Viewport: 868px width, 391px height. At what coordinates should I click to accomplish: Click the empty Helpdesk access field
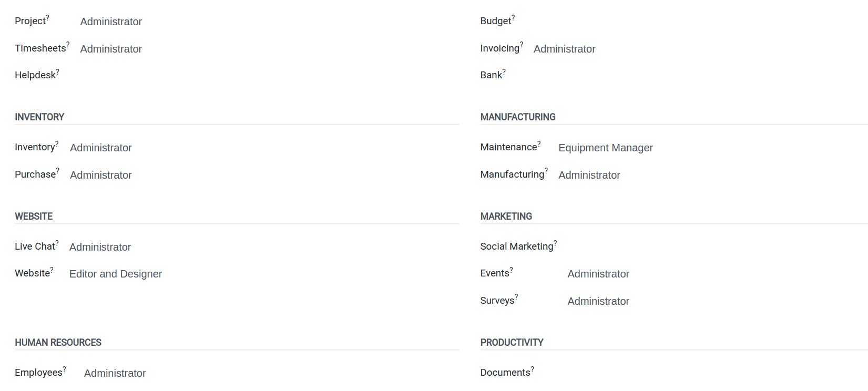[x=270, y=76]
